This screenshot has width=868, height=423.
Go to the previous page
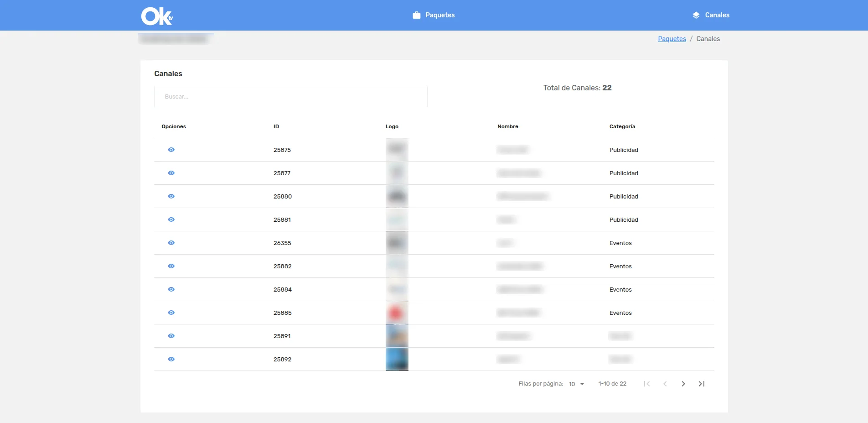665,384
